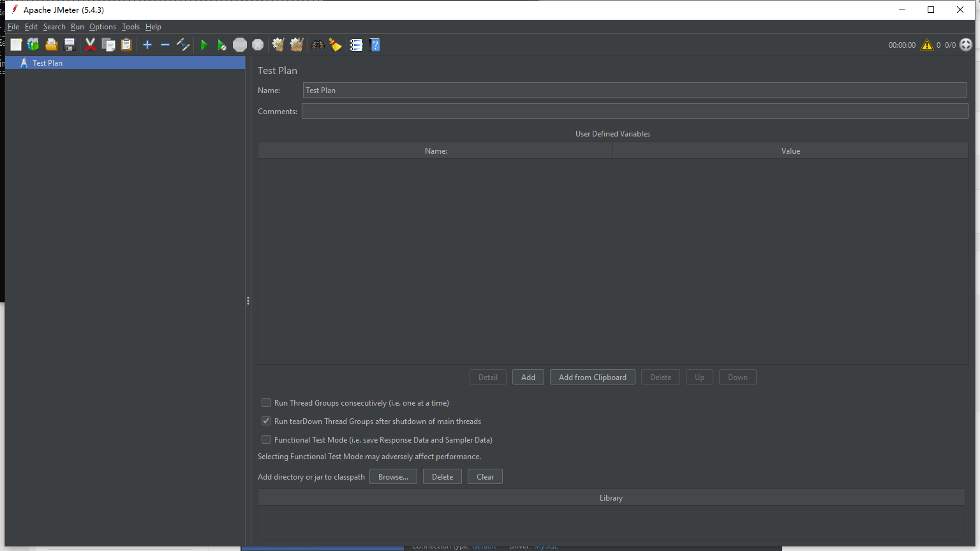The height and width of the screenshot is (551, 980).
Task: Open the Options menu
Action: (x=103, y=27)
